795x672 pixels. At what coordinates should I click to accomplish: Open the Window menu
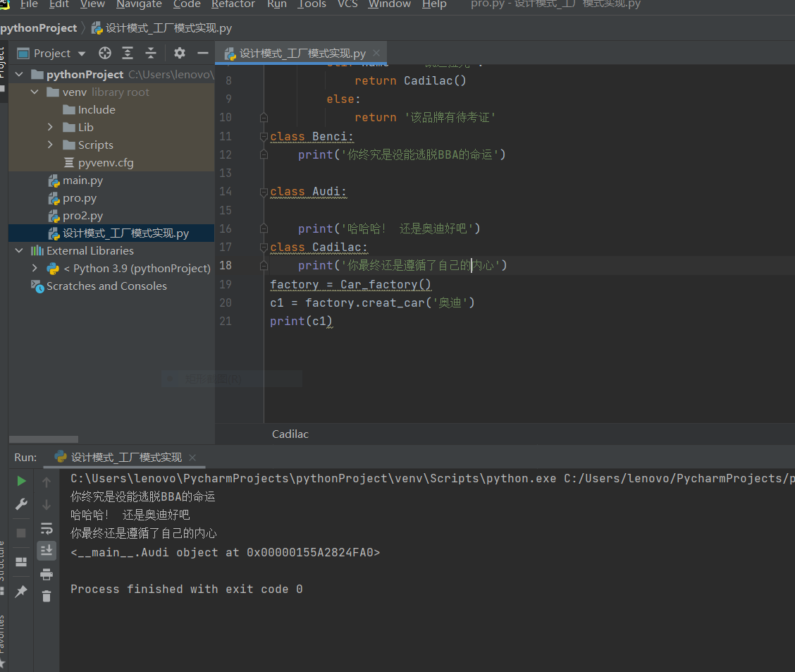pyautogui.click(x=389, y=4)
